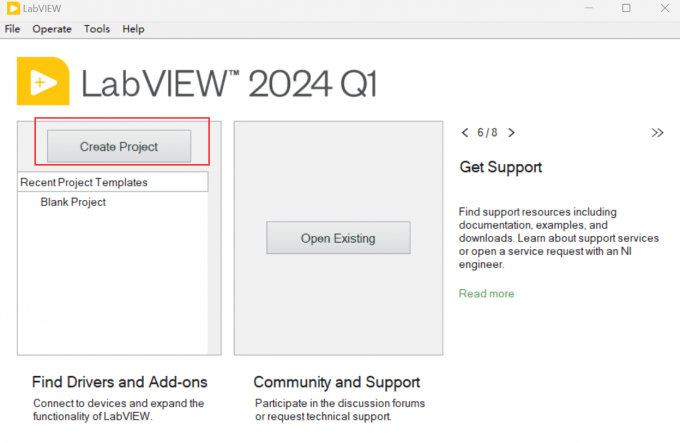Select Blank Project from recent templates
680x443 pixels.
(x=73, y=202)
